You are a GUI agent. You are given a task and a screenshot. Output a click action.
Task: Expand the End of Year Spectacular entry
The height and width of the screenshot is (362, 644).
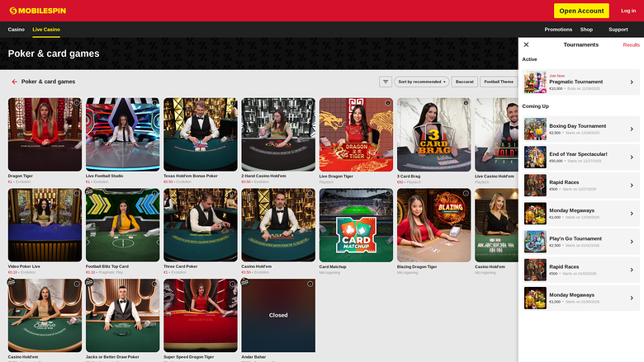[581, 157]
